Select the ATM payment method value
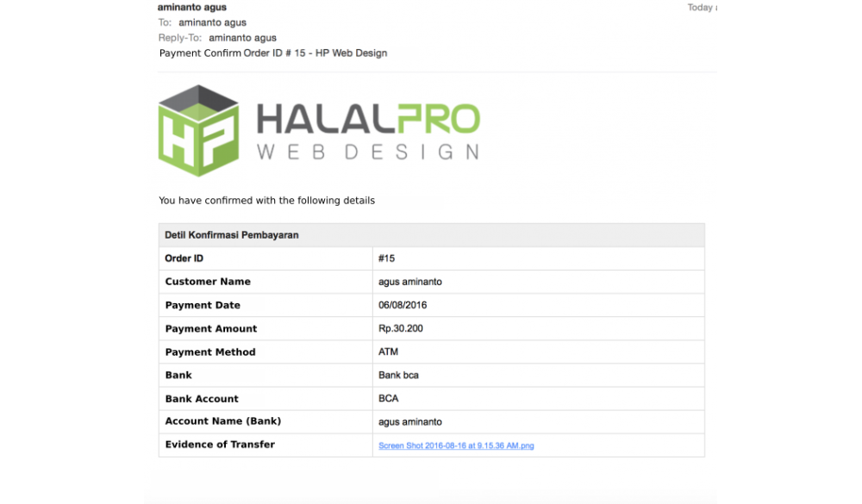The image size is (862, 504). click(388, 352)
